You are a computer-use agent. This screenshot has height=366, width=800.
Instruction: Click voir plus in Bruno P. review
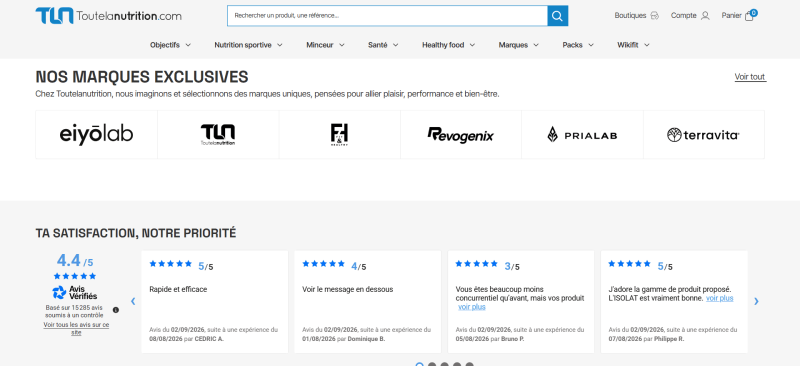(x=472, y=307)
